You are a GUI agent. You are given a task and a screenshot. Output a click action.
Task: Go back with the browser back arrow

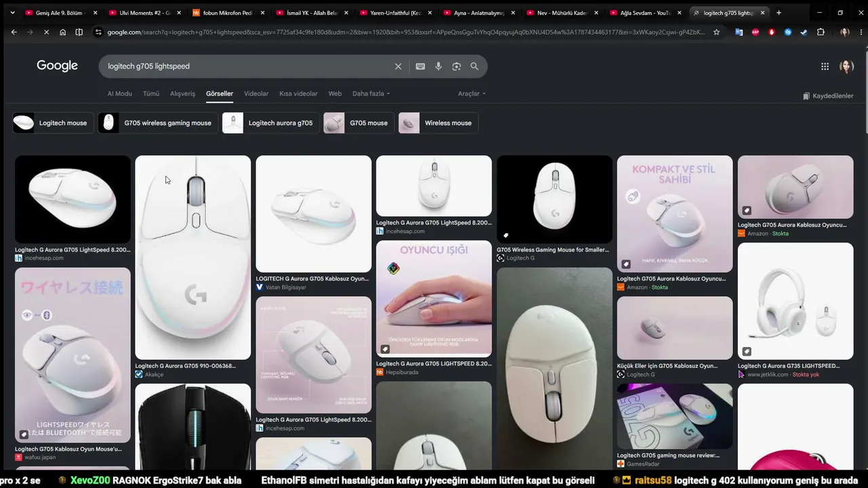(14, 32)
